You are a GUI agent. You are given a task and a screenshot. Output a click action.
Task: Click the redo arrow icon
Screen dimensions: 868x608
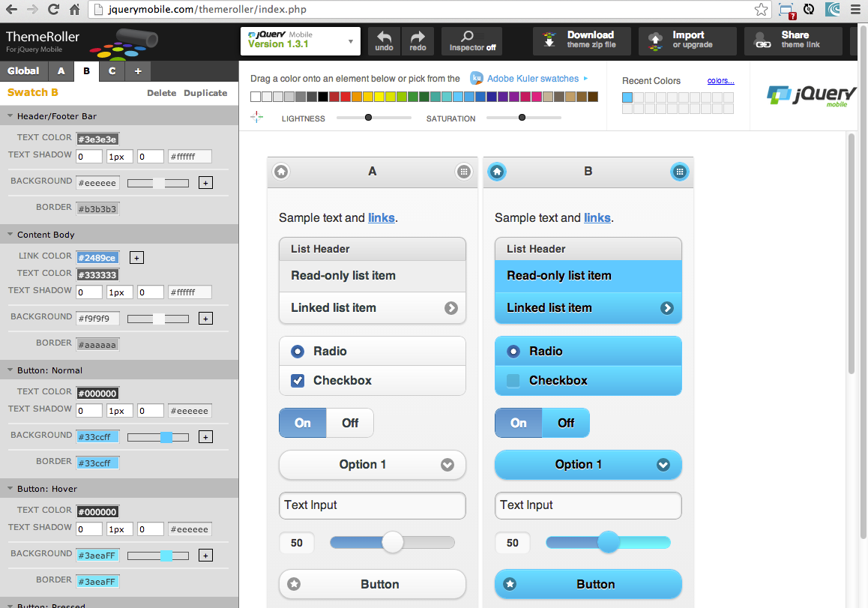(418, 37)
